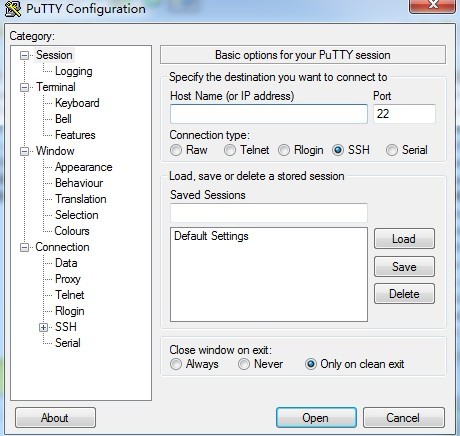Set close window on exit to Never
Image resolution: width=460 pixels, height=436 pixels.
(x=244, y=364)
